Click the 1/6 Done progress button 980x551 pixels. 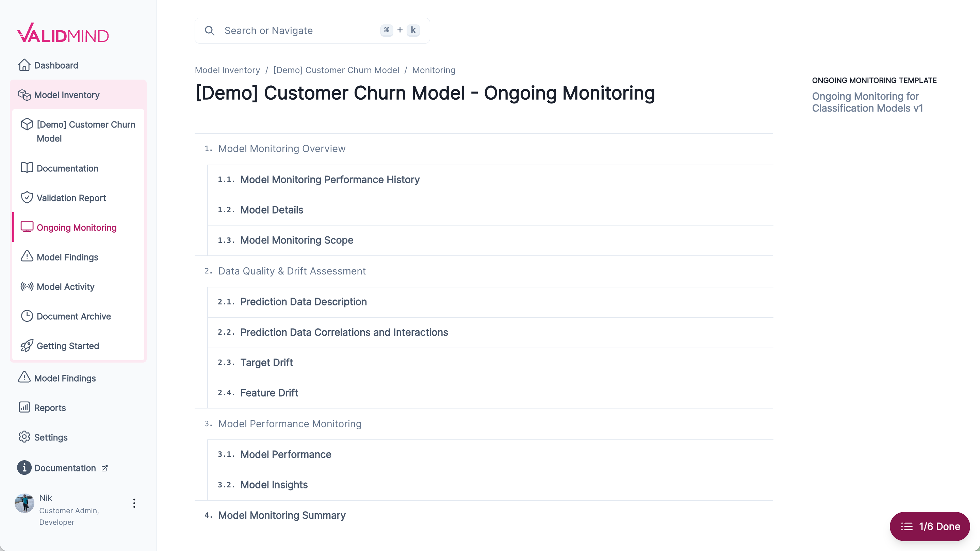[x=929, y=526]
